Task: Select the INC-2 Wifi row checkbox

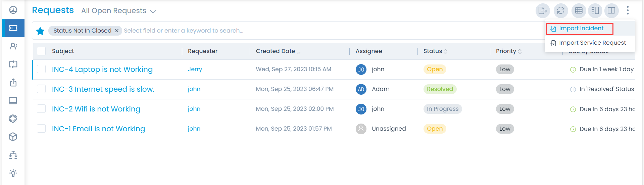Action: [41, 109]
